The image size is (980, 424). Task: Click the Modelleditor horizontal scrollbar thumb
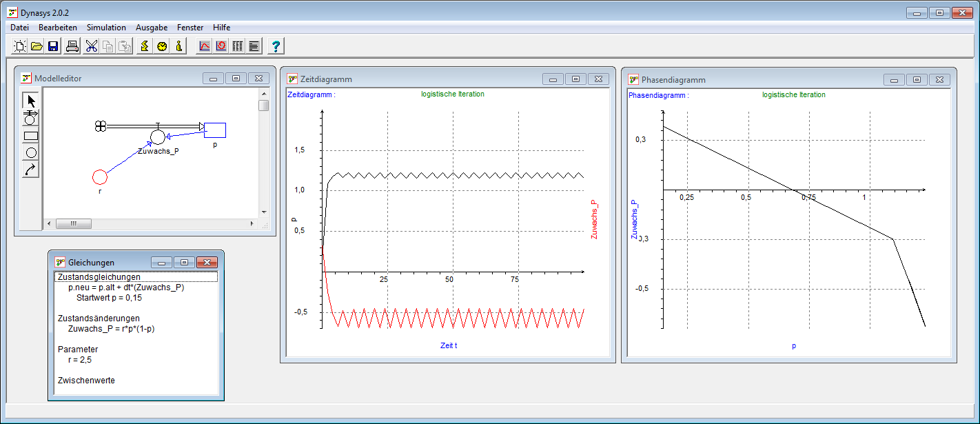point(72,223)
